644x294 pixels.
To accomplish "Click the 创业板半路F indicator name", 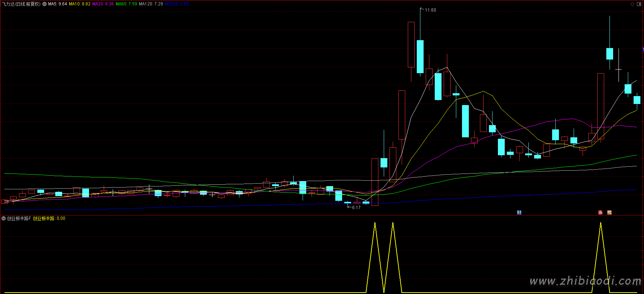I will coord(19,218).
